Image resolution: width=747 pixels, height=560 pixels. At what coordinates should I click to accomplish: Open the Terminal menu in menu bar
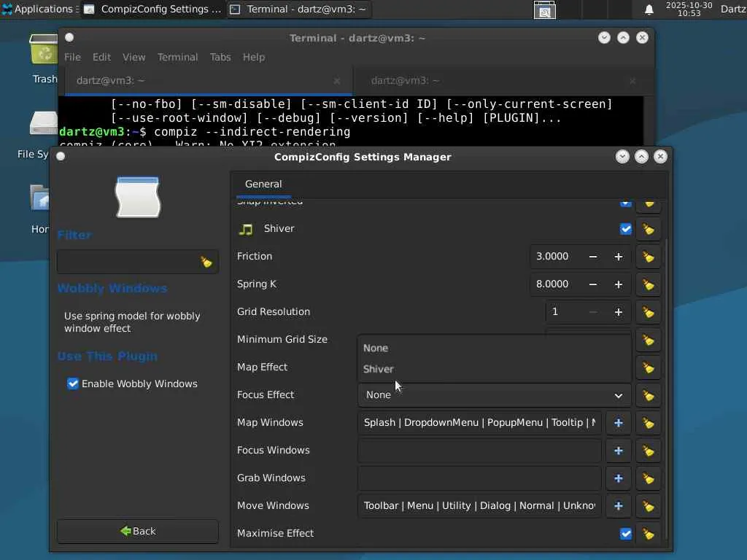pos(177,57)
